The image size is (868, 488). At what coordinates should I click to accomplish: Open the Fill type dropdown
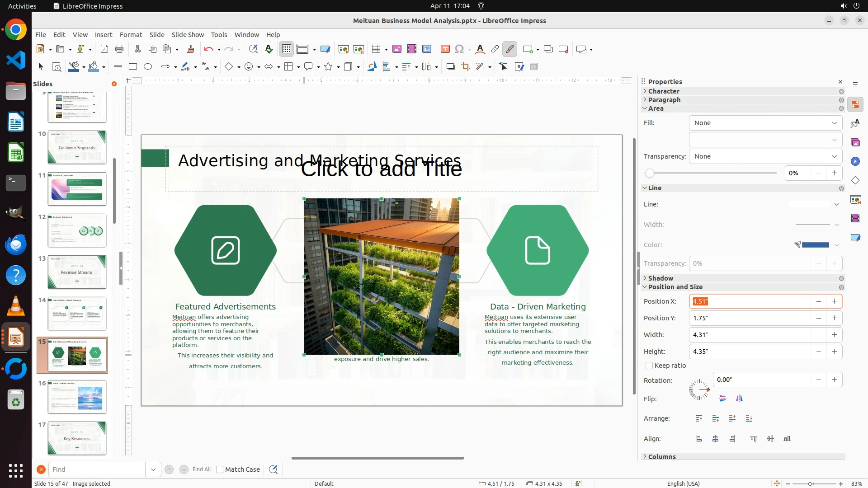[x=765, y=123]
